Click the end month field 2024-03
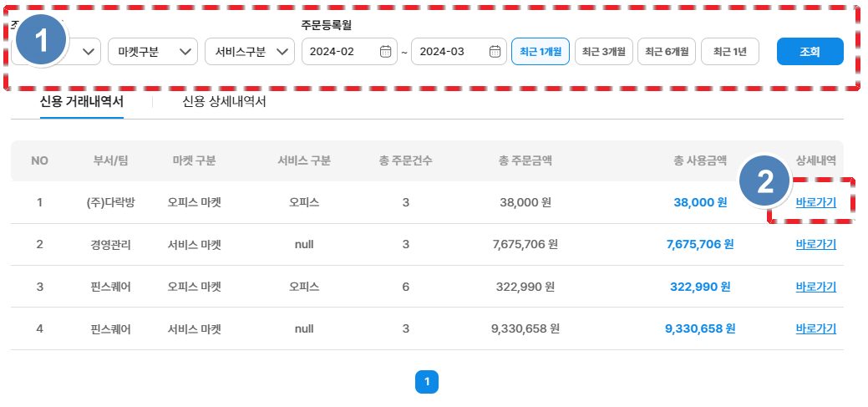Viewport: 868px width, 407px height. click(448, 52)
